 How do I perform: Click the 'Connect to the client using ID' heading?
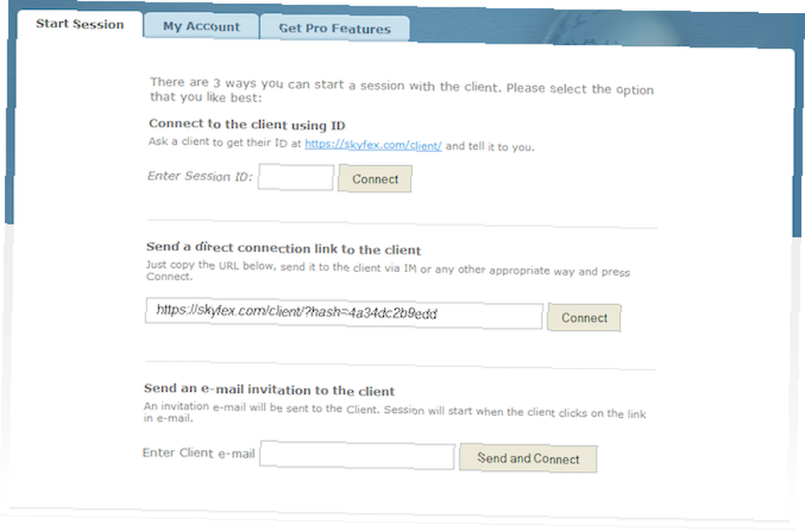coord(247,125)
